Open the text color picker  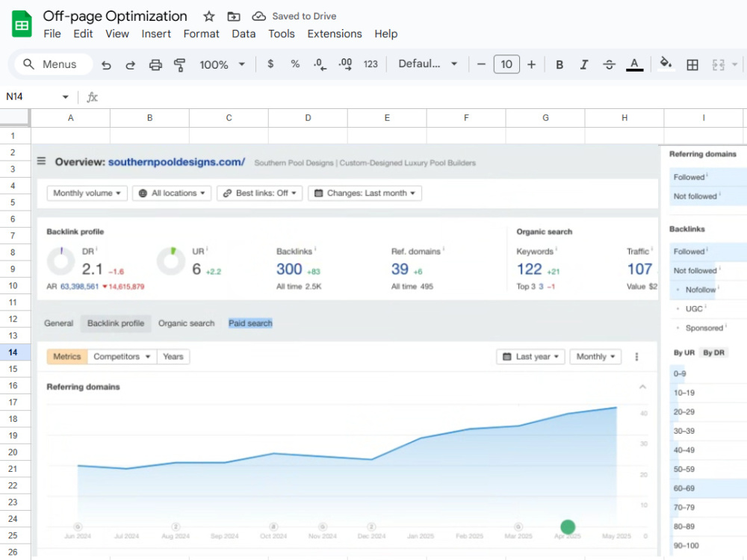tap(634, 65)
